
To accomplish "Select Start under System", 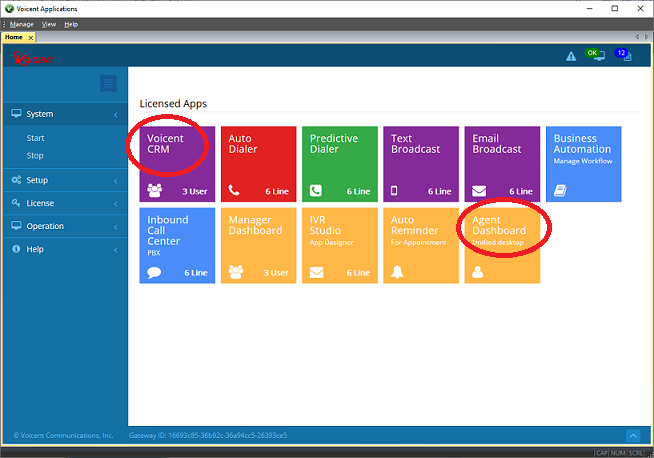I will coord(35,138).
